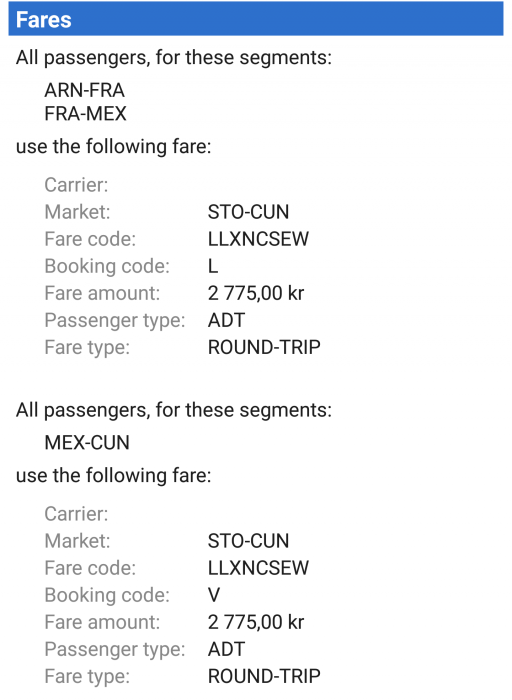The width and height of the screenshot is (512, 700).
Task: Click the second Carrier label
Action: pyautogui.click(x=76, y=514)
